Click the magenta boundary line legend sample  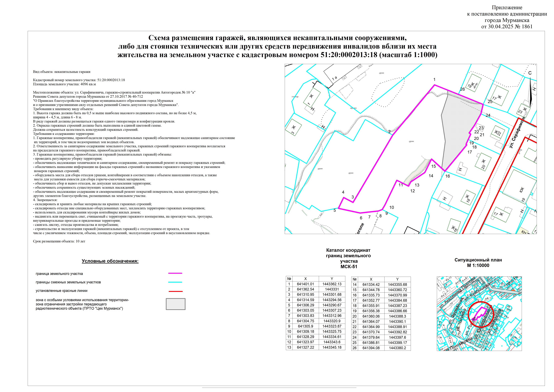(x=175, y=273)
